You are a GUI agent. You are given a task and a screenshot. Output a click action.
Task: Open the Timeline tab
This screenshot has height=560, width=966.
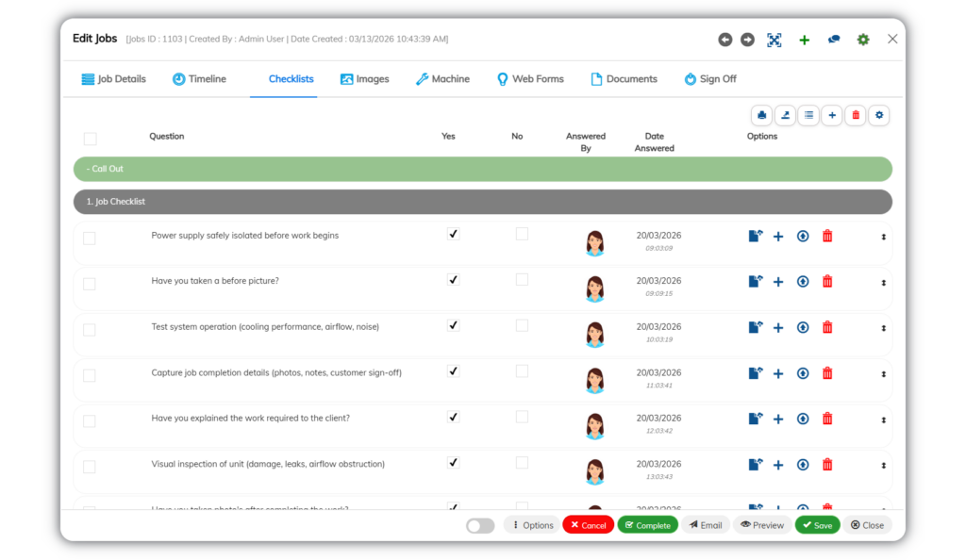199,79
